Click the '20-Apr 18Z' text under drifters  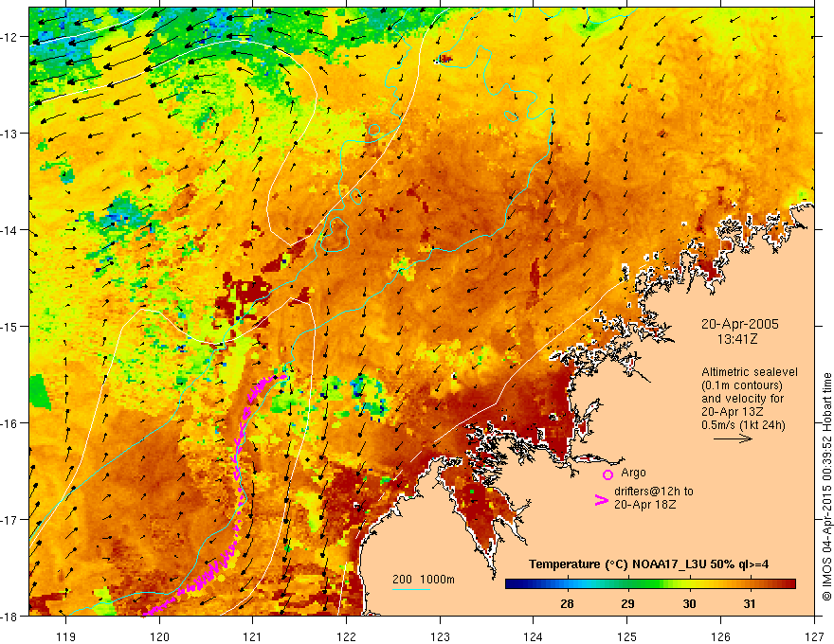click(x=645, y=505)
